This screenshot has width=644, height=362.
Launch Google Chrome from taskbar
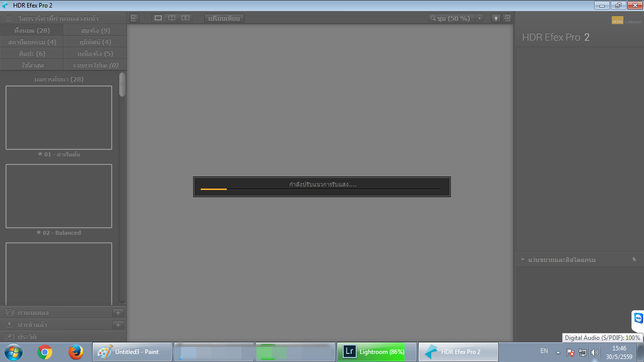45,352
